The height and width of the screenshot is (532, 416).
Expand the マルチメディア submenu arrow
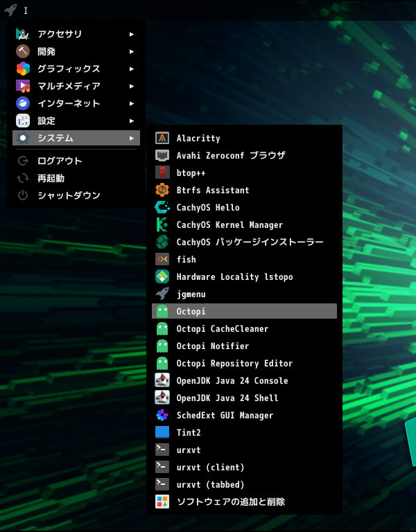click(132, 86)
